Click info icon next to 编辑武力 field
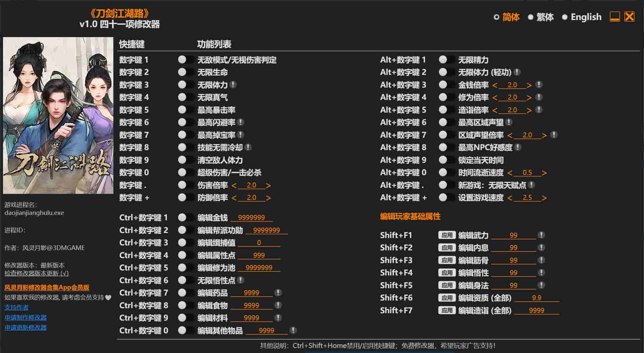This screenshot has height=353, width=644. coord(541,235)
